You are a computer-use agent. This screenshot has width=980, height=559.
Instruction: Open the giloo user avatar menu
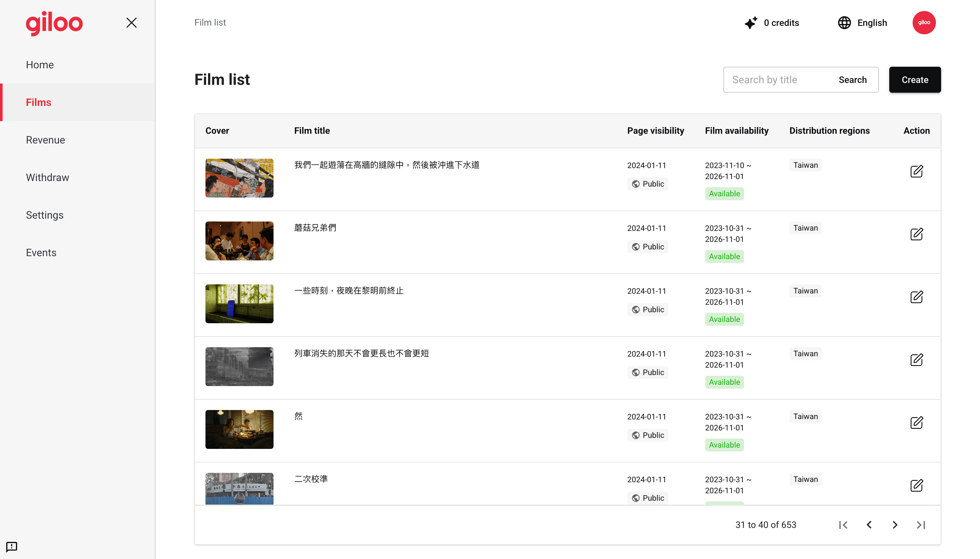click(924, 23)
